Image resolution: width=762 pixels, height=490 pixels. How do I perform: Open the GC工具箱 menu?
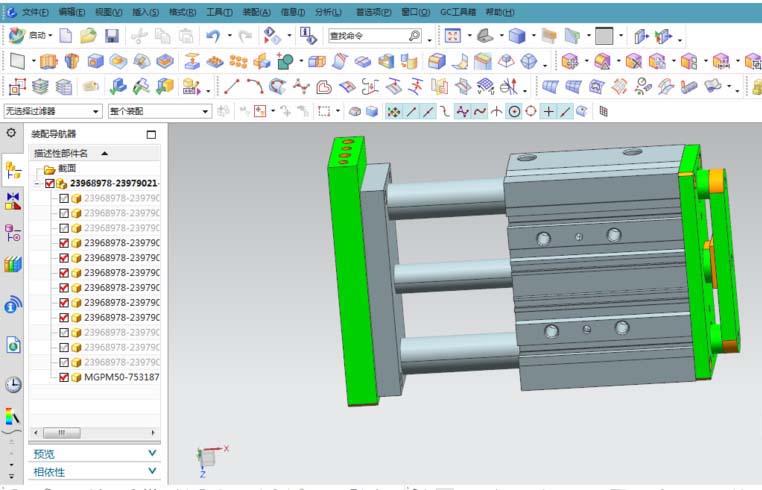458,12
